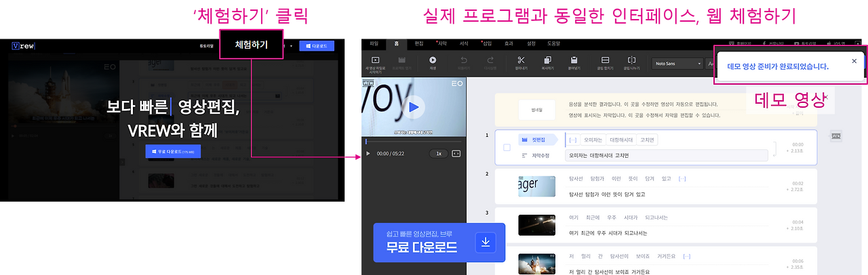This screenshot has width=868, height=275.
Task: Click word chip 고치면 in clip 1
Action: point(648,140)
